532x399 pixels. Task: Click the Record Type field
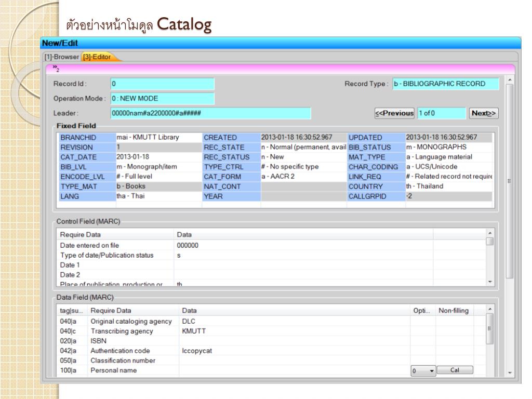point(446,84)
